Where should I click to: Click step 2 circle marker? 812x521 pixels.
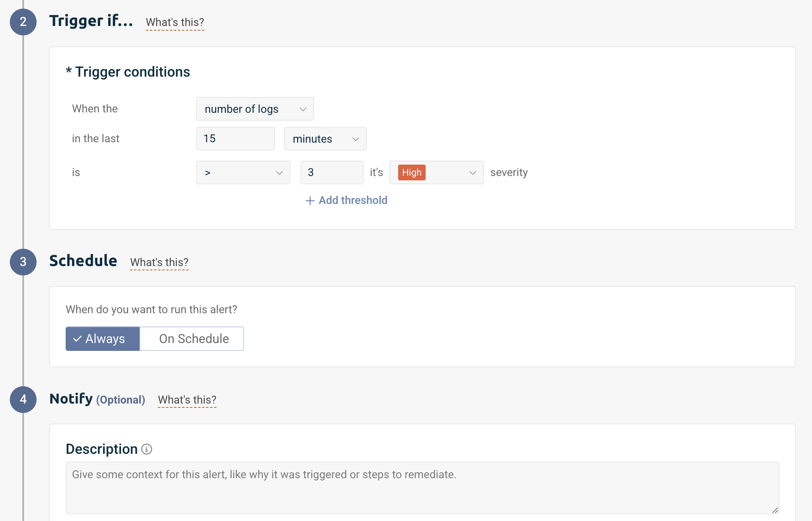tap(23, 22)
